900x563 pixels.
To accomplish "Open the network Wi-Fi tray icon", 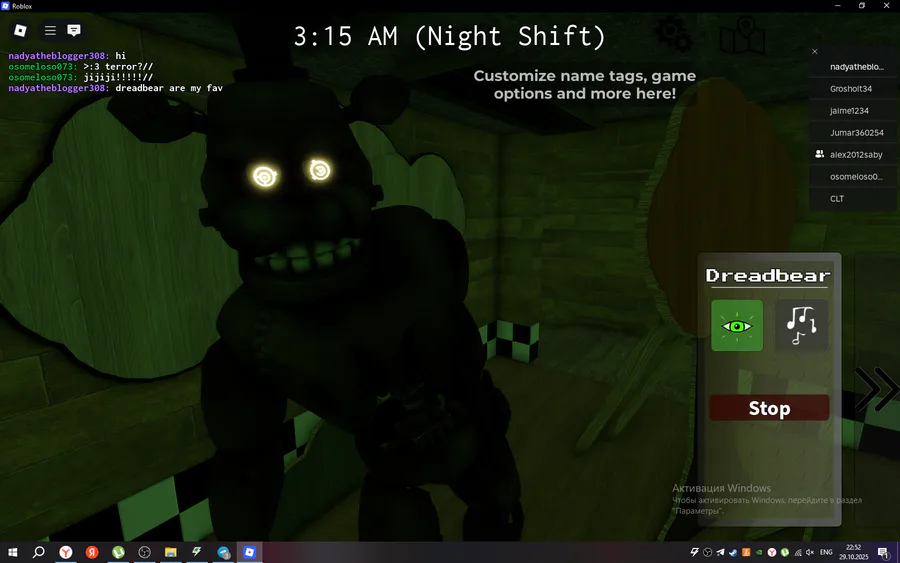I will [x=798, y=552].
